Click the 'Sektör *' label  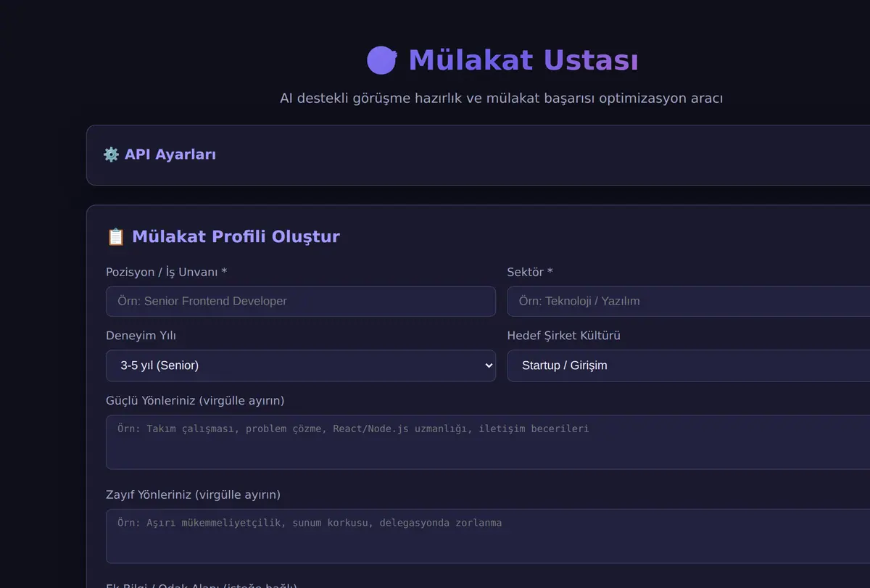pyautogui.click(x=530, y=272)
